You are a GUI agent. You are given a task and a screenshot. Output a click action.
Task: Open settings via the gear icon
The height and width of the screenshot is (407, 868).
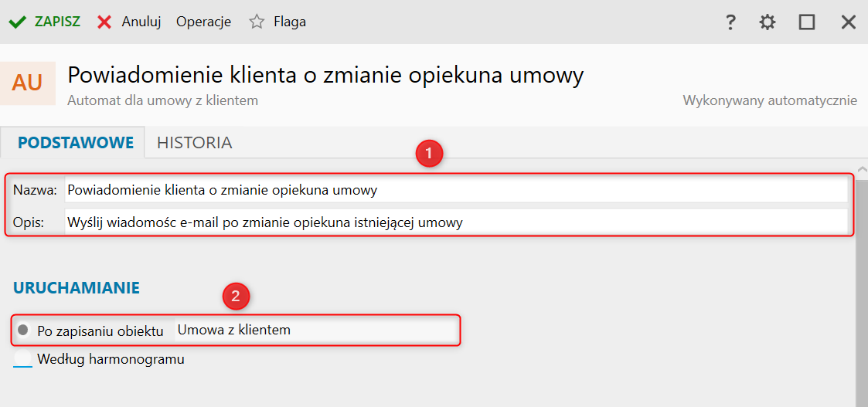pyautogui.click(x=768, y=22)
